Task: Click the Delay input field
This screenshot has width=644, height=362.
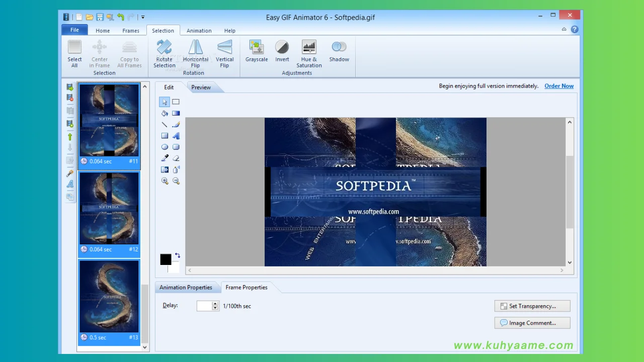Action: (205, 306)
